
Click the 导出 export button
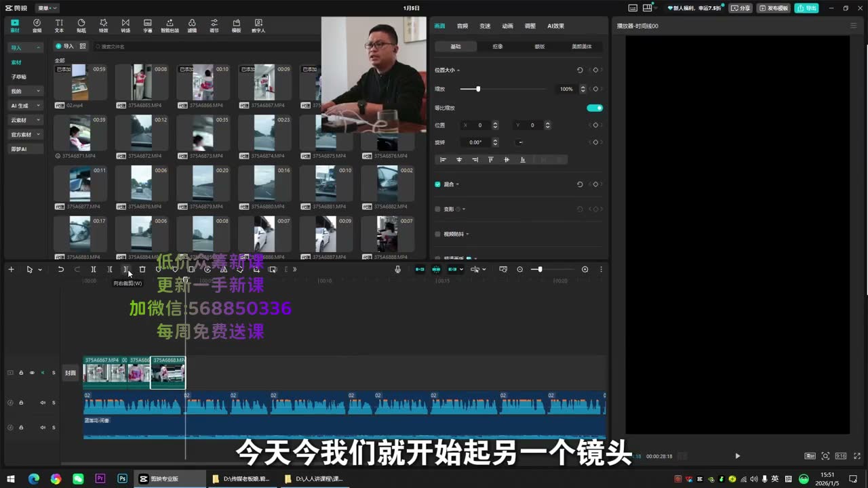(x=807, y=8)
